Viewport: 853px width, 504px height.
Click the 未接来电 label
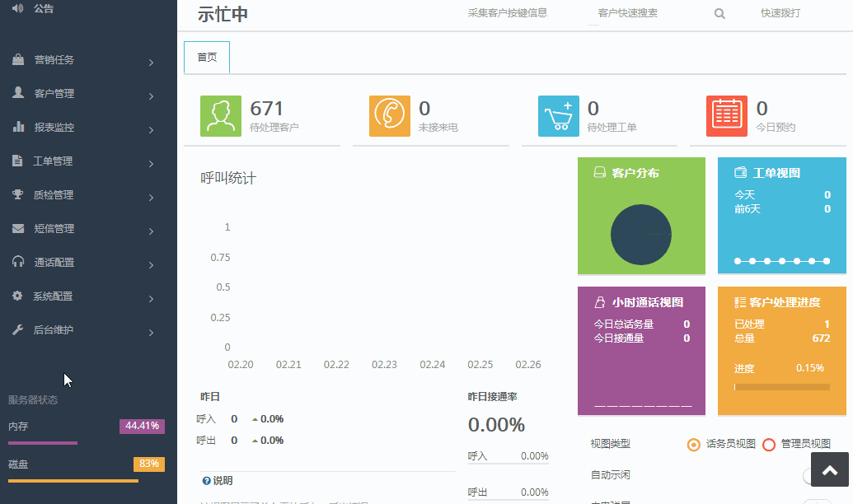coord(438,127)
